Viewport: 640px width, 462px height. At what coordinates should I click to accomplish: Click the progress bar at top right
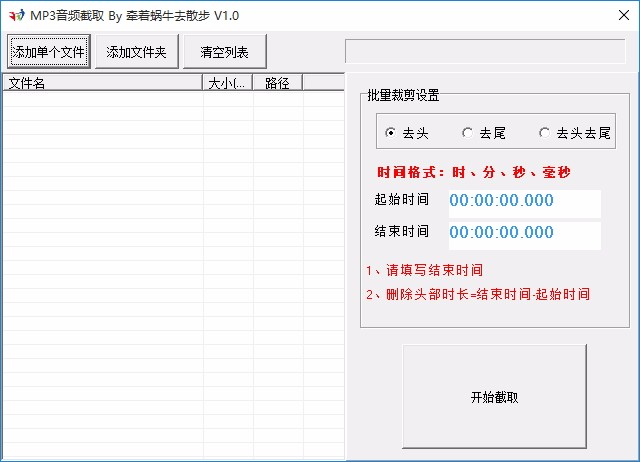pyautogui.click(x=485, y=51)
